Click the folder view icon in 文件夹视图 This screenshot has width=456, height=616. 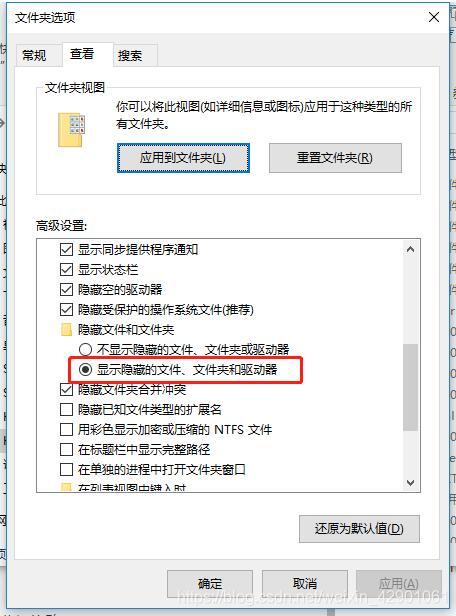pyautogui.click(x=71, y=130)
